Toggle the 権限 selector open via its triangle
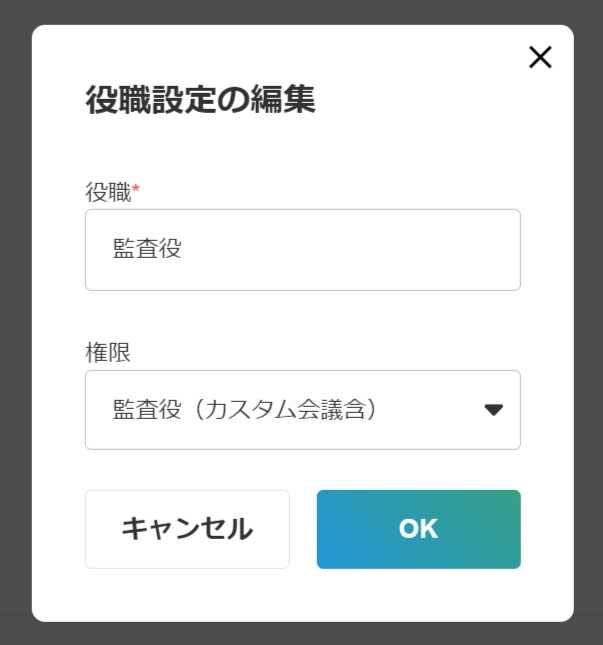603x645 pixels. [493, 409]
